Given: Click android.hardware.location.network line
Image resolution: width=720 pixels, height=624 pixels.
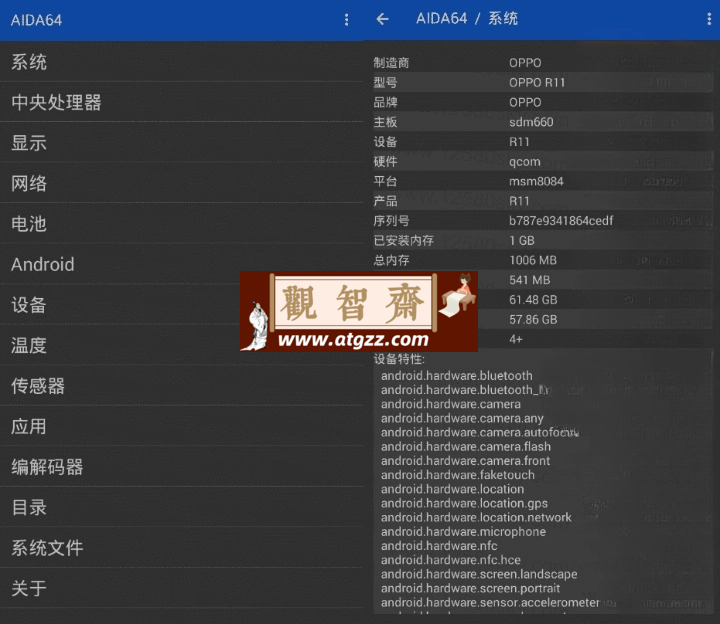Looking at the screenshot, I should [x=476, y=517].
